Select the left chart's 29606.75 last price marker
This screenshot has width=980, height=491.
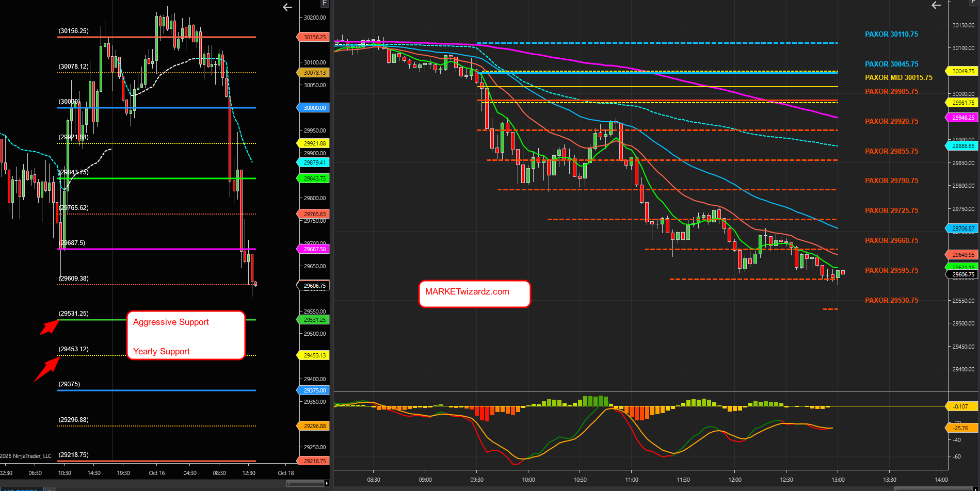pos(313,286)
